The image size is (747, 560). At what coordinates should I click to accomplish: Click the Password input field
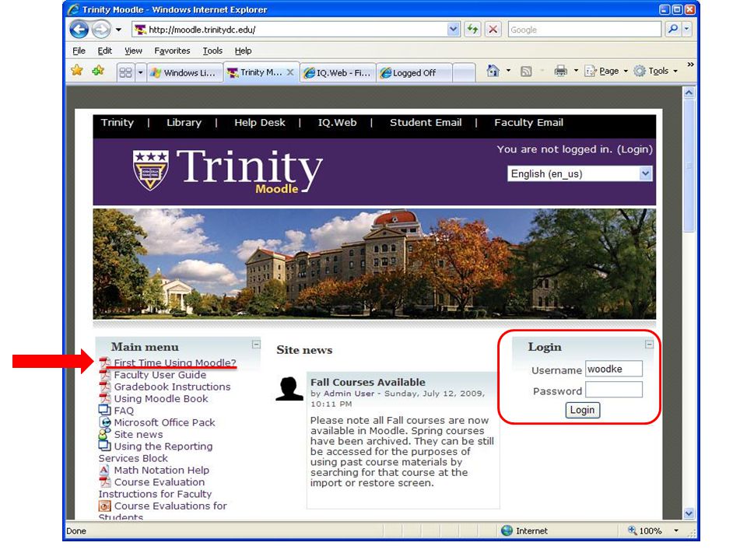614,390
